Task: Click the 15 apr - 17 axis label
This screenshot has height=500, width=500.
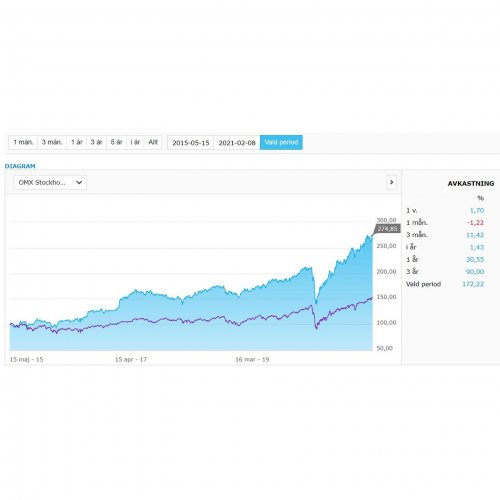Action: tap(131, 359)
